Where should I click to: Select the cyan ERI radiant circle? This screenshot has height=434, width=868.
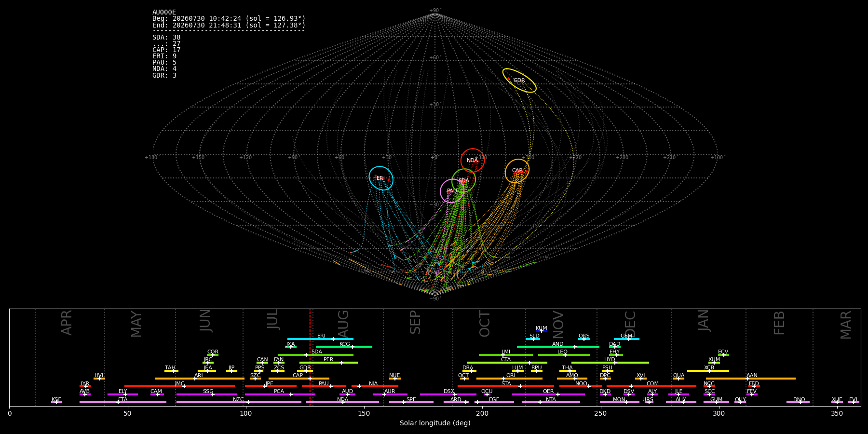pyautogui.click(x=381, y=178)
